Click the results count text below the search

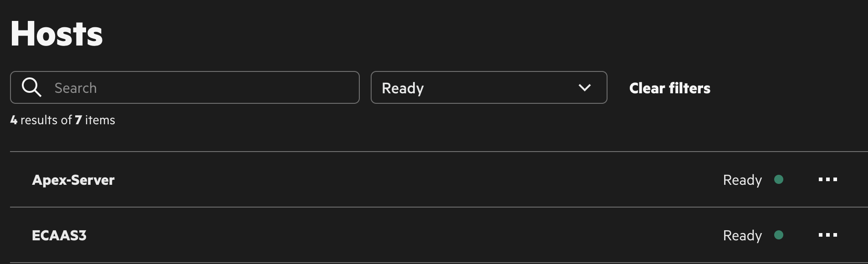(62, 120)
